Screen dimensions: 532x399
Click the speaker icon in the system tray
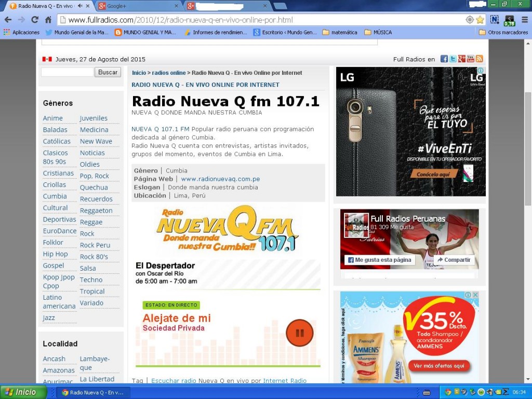[x=464, y=392]
